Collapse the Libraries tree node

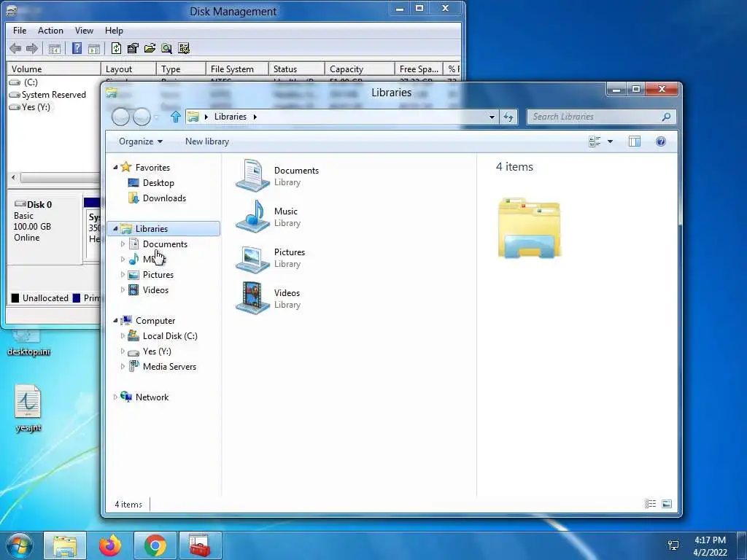(115, 228)
